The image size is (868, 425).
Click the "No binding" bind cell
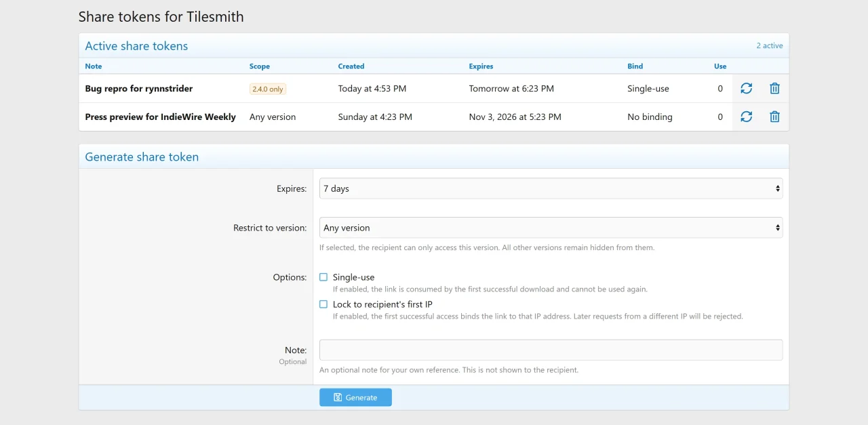click(650, 117)
